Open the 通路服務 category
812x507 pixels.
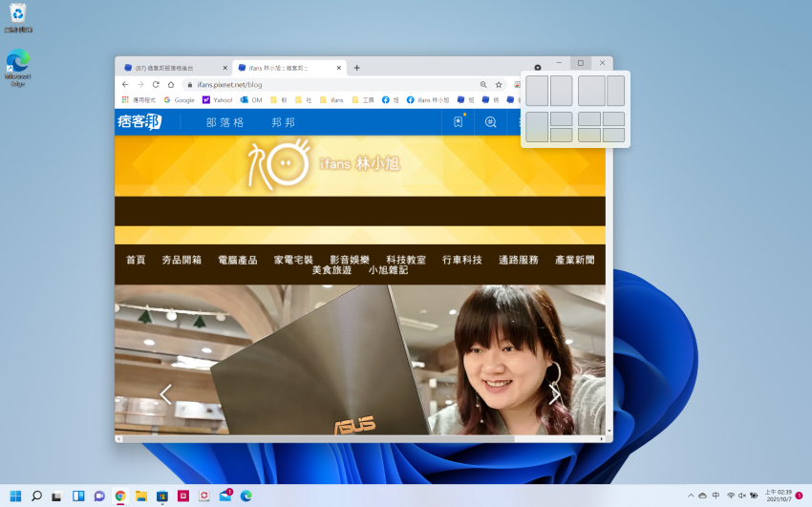(519, 260)
